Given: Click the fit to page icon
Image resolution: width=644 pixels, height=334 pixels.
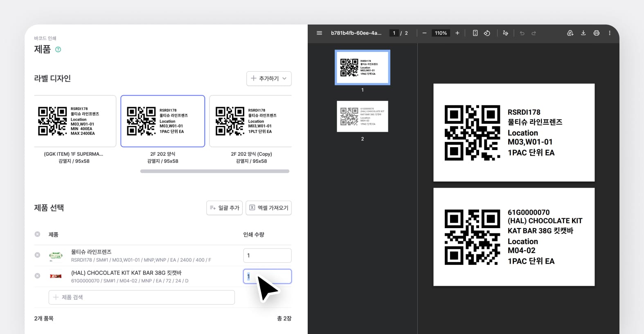Looking at the screenshot, I should pyautogui.click(x=475, y=33).
